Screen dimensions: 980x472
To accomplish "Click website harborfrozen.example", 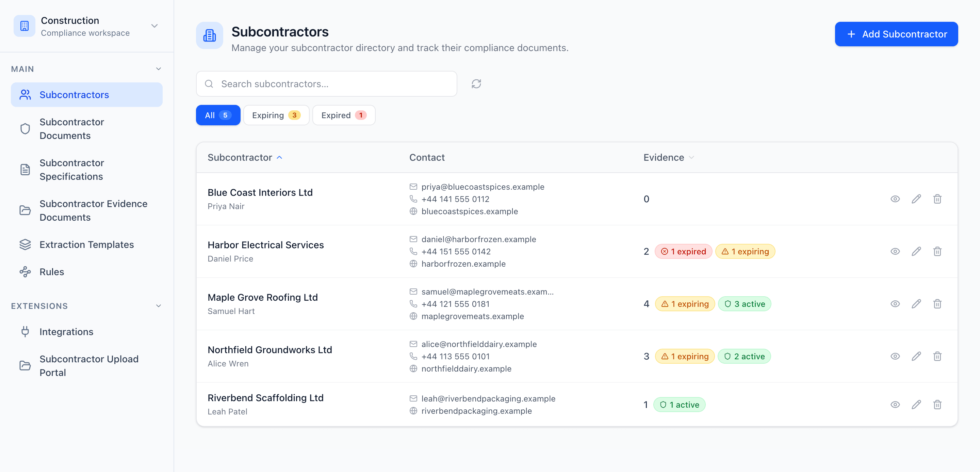I will coord(463,264).
